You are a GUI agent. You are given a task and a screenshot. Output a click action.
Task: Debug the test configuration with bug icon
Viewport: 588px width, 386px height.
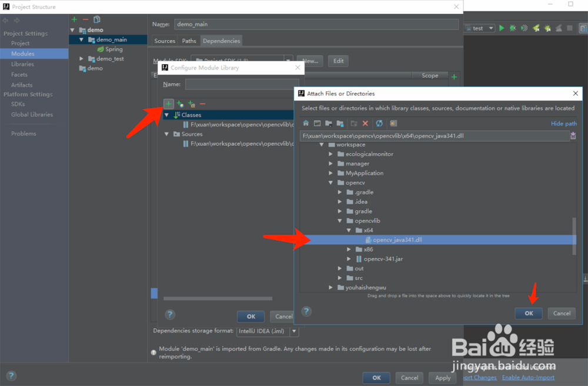(513, 28)
